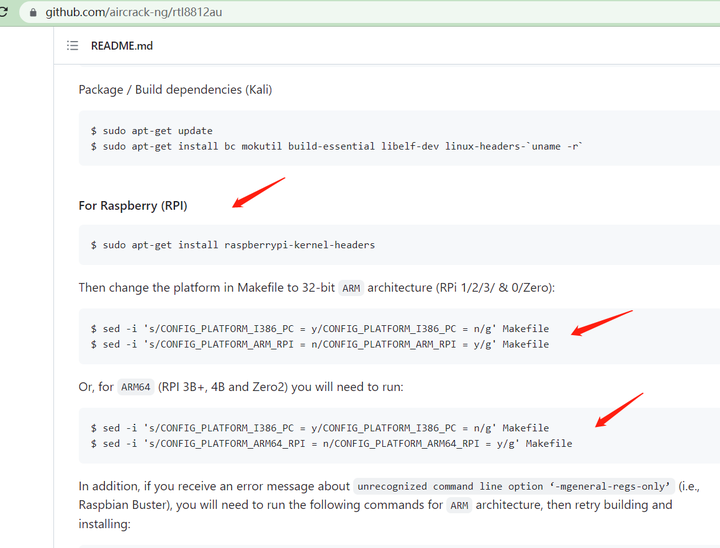Viewport: 720px width, 548px height.
Task: Click the inline ARM code tag after '32-bit'
Action: [351, 288]
